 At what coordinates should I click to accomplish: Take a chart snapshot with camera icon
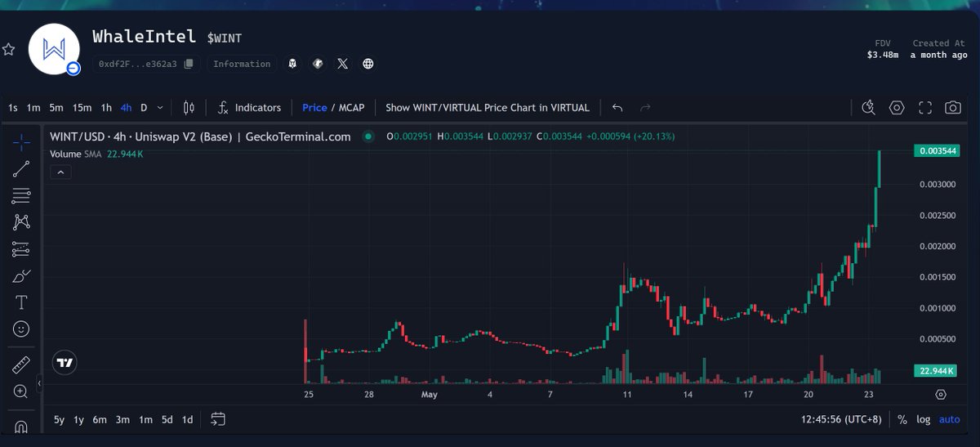pyautogui.click(x=952, y=108)
